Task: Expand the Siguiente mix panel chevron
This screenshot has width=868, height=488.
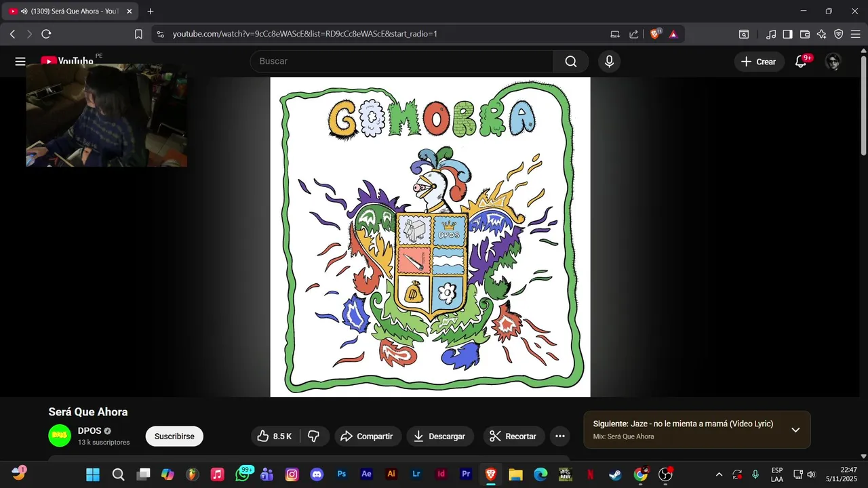Action: (x=795, y=430)
